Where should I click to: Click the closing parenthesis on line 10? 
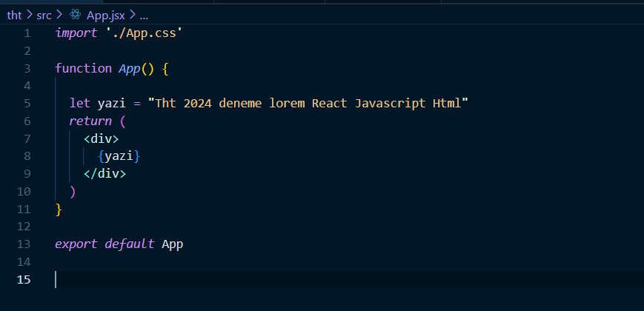tap(73, 192)
